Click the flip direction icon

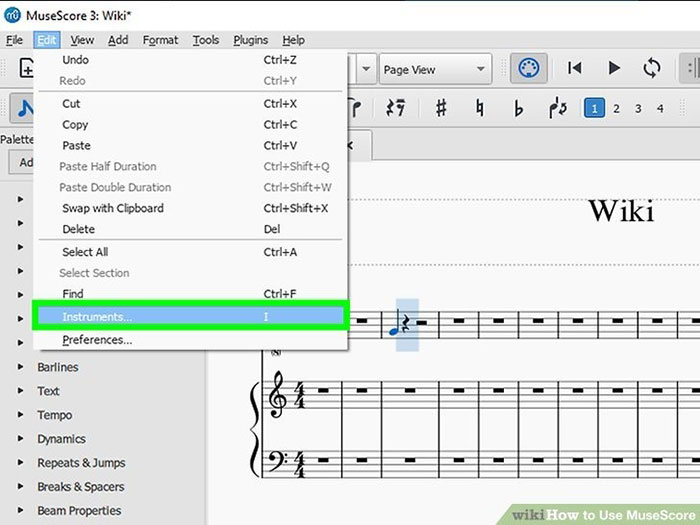[x=557, y=108]
